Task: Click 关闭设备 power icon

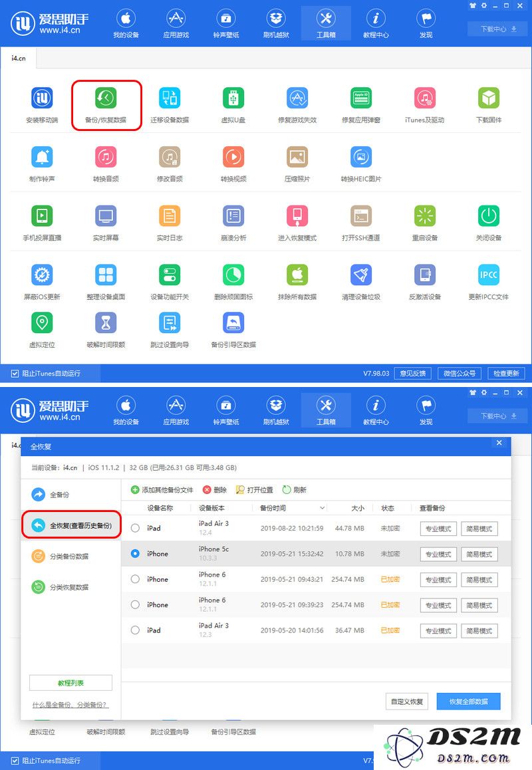Action: (x=489, y=216)
